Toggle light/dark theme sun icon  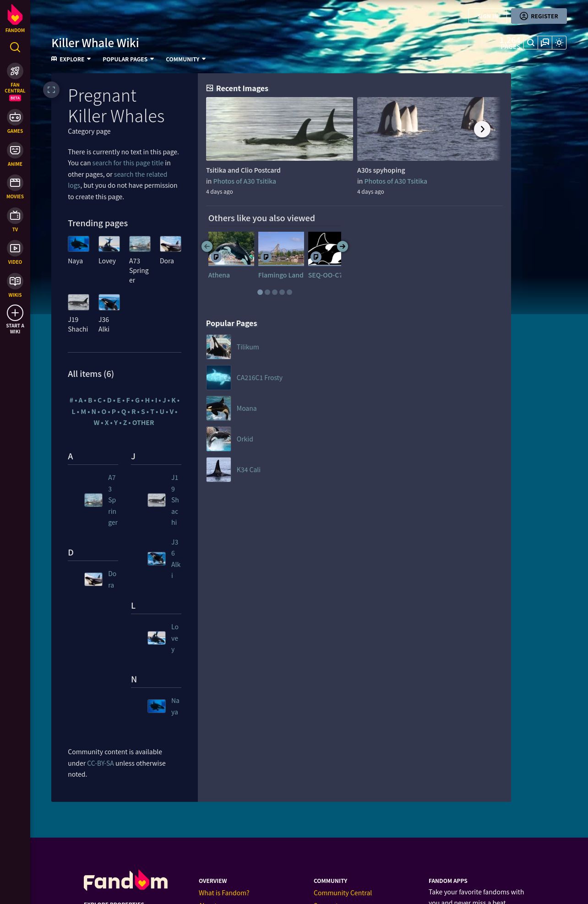559,43
